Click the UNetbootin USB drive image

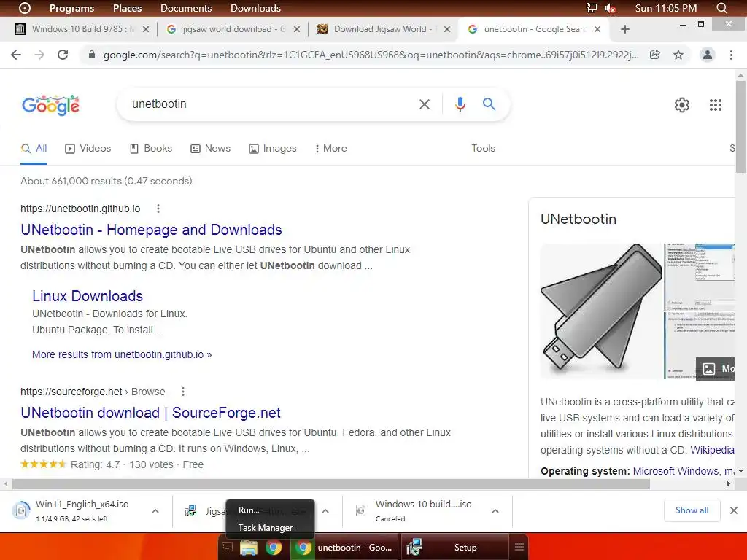tap(601, 311)
